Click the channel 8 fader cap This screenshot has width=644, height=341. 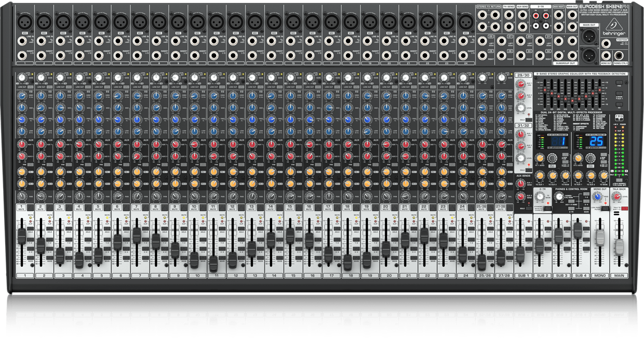[x=156, y=241]
